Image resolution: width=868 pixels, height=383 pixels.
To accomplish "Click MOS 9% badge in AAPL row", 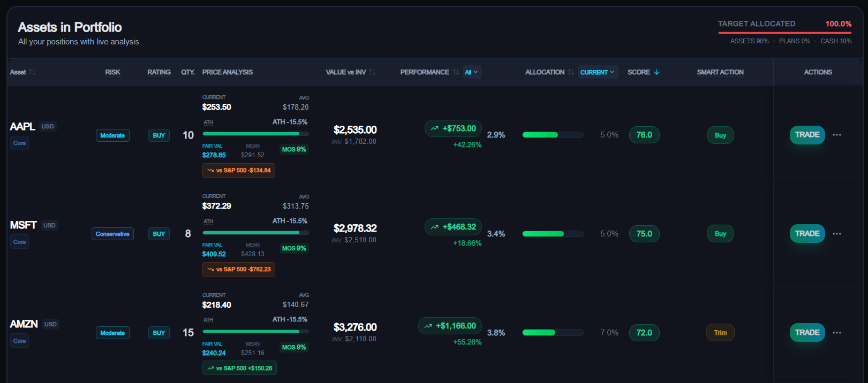I will (294, 149).
